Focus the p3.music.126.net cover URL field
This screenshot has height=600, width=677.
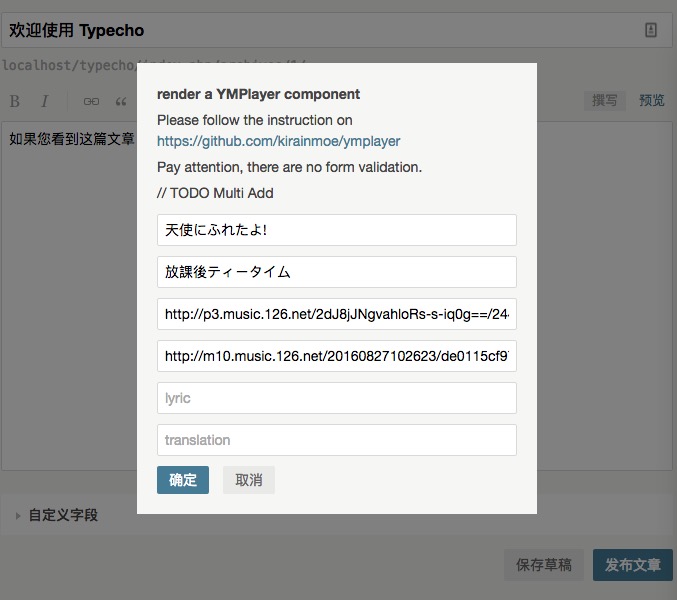337,314
